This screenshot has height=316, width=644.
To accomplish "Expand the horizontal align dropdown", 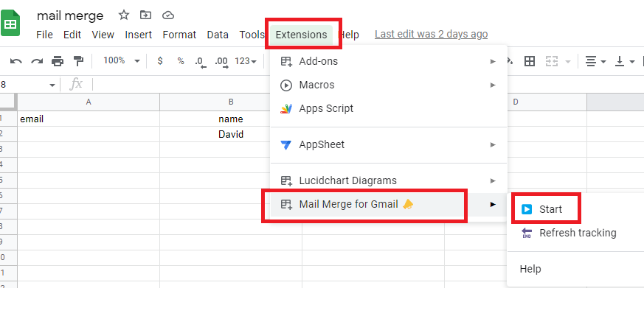I will click(595, 61).
